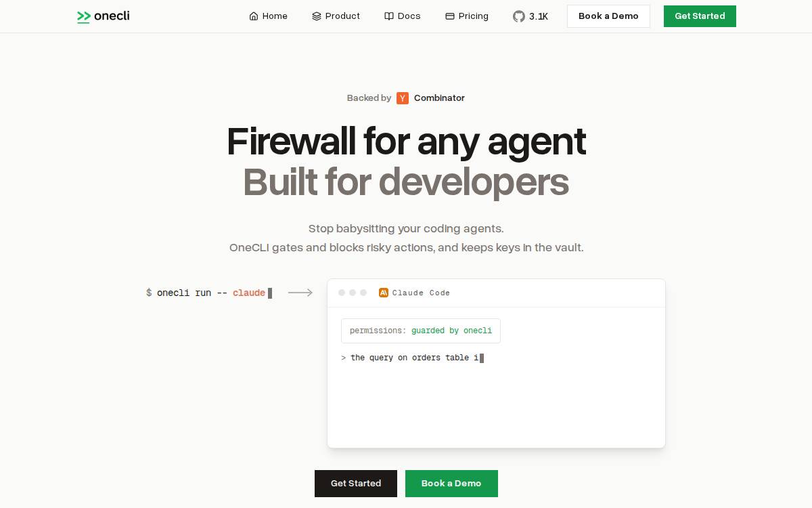Click the Docs book icon

tap(389, 16)
